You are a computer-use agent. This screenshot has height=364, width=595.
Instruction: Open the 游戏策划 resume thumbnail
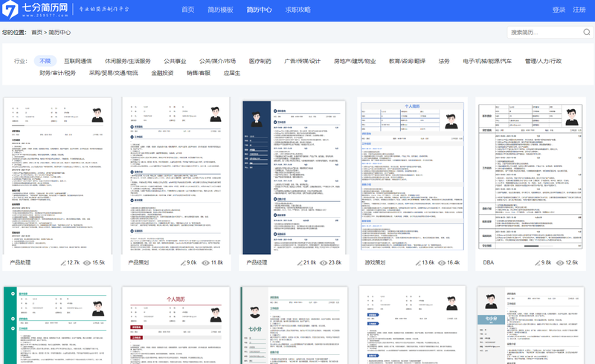click(413, 176)
